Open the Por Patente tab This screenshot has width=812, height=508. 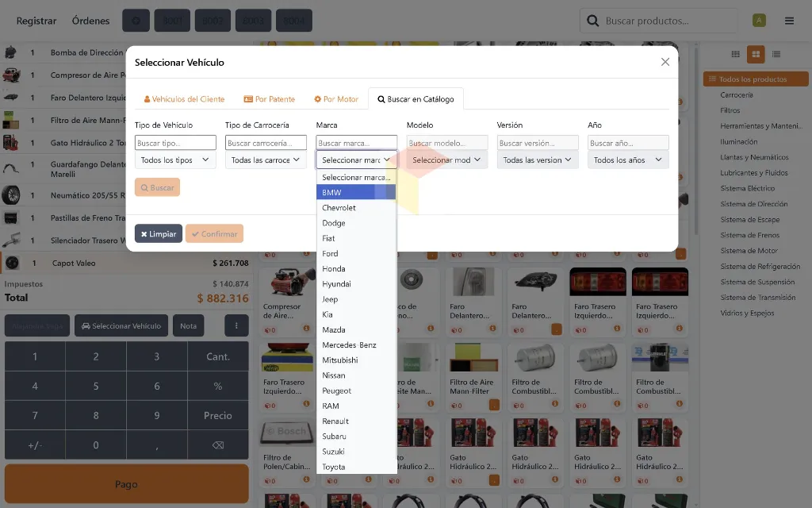pos(270,99)
